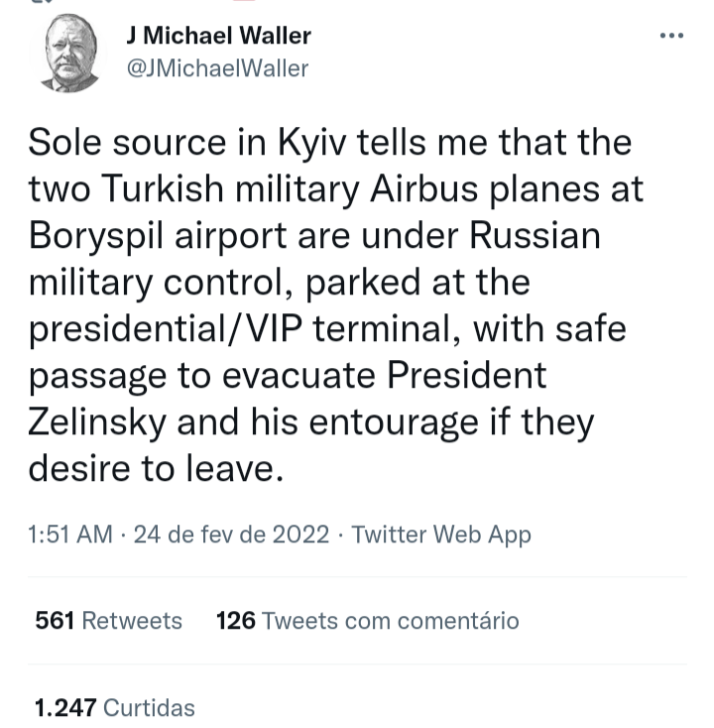Click the @JMichaelWaller handle
This screenshot has width=714, height=728.
coord(217,68)
